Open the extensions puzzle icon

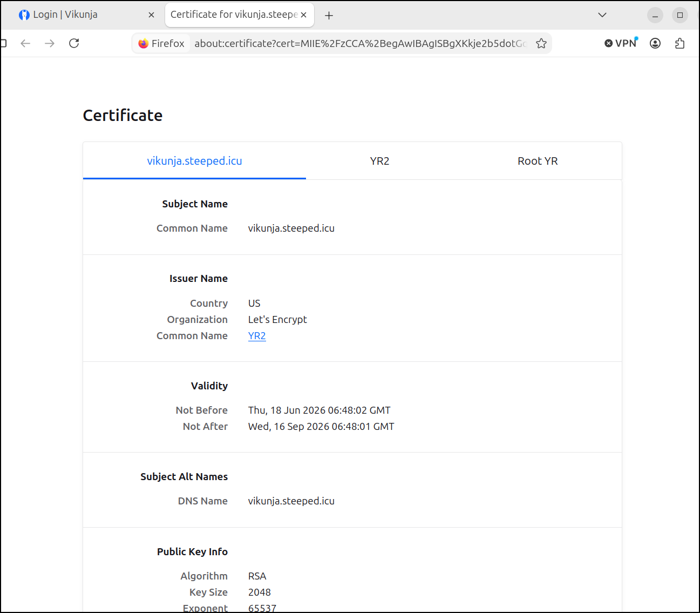tap(680, 43)
